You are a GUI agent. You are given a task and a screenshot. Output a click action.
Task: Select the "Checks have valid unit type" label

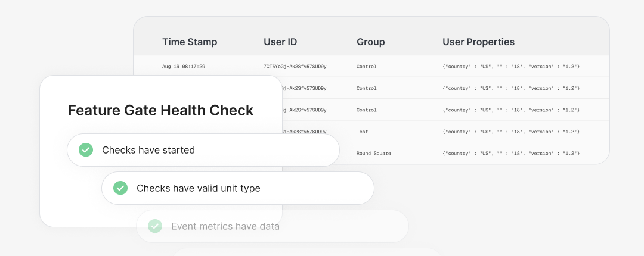tap(199, 188)
